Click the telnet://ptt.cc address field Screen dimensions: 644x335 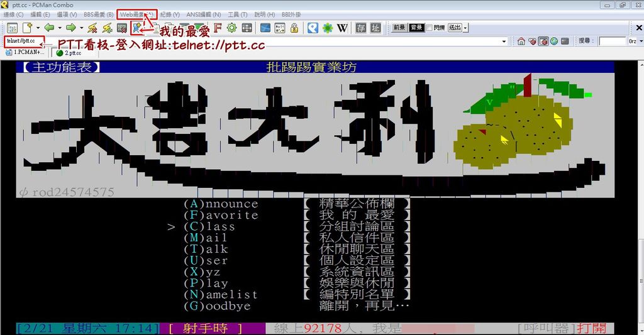255,41
